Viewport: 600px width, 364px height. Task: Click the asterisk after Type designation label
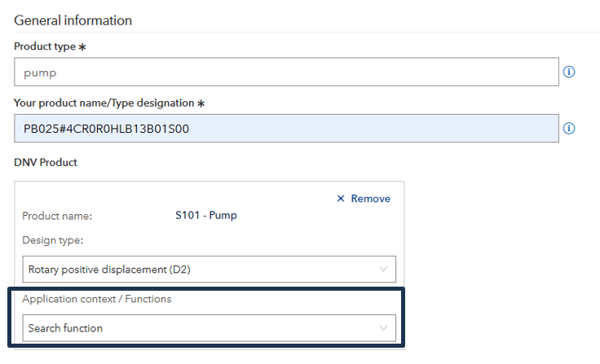point(199,103)
